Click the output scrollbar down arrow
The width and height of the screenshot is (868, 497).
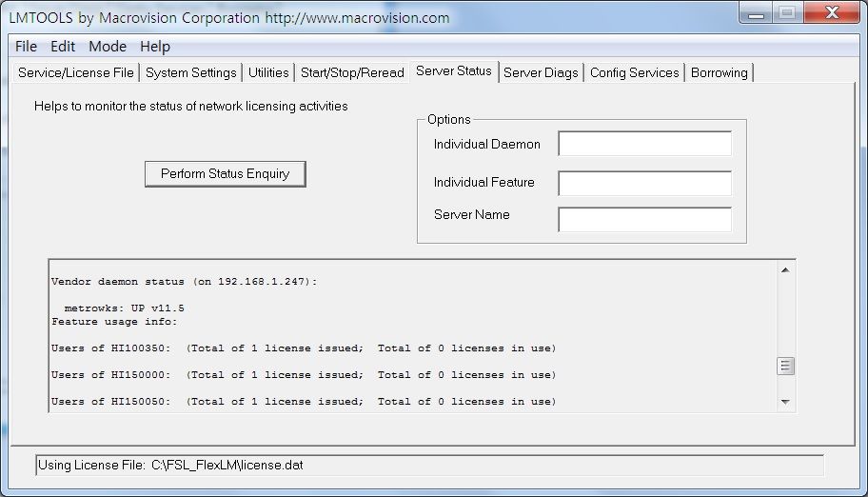[785, 402]
